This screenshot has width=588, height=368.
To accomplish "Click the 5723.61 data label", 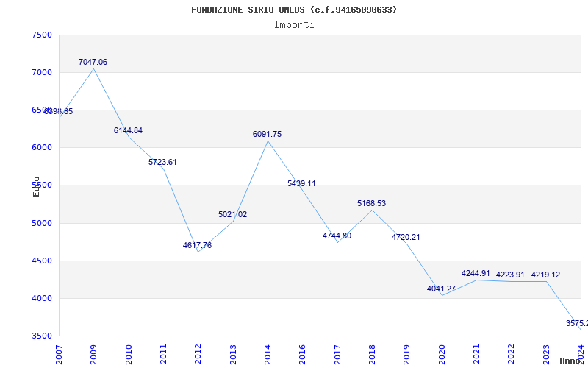I will [162, 162].
